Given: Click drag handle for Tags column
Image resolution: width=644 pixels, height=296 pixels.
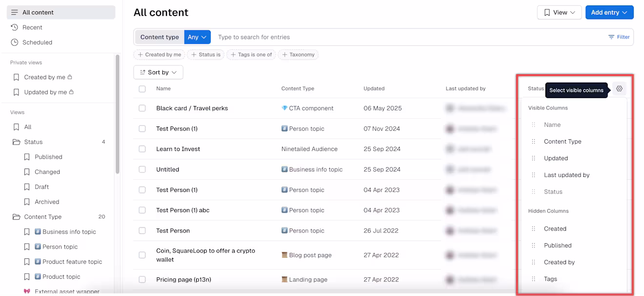Looking at the screenshot, I should coord(533,279).
